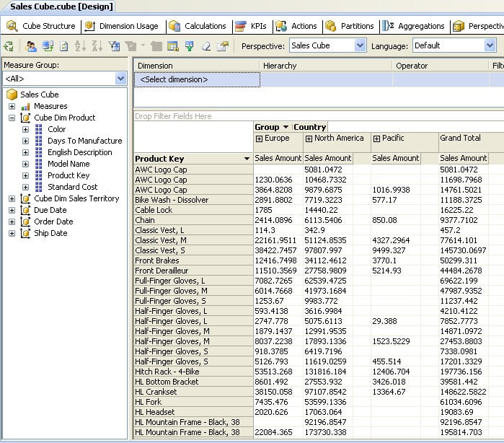Click the Due Date dimension icon
Viewport: 504px width, 443px height.
25,210
